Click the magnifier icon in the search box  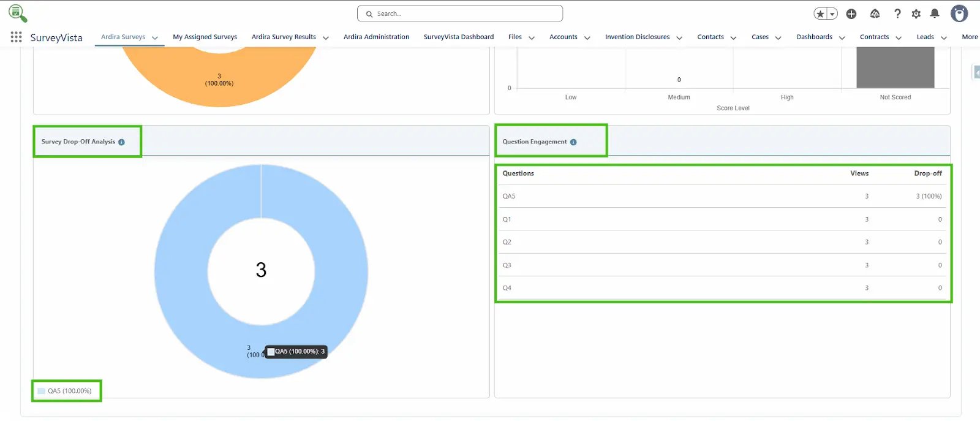point(369,14)
